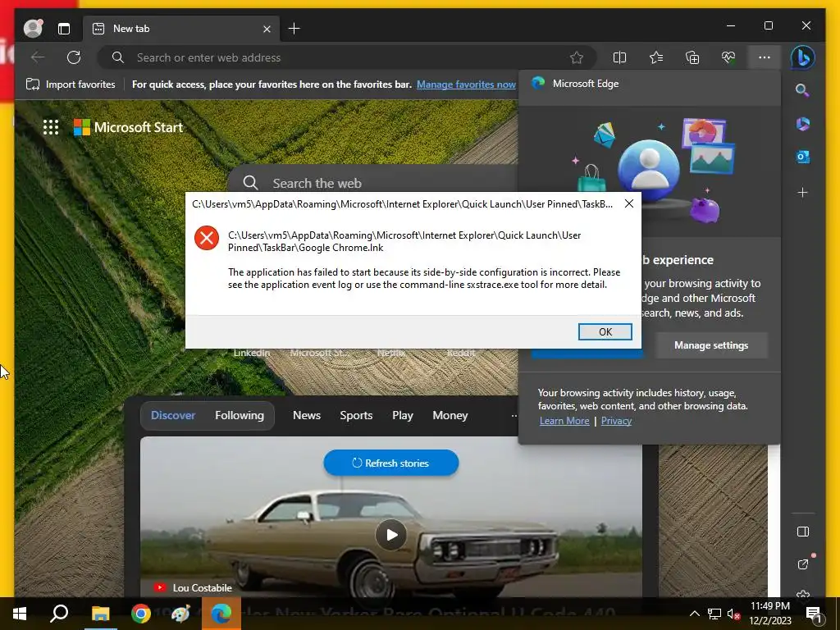This screenshot has height=630, width=840.
Task: Select the New tab tab
Action: (181, 29)
